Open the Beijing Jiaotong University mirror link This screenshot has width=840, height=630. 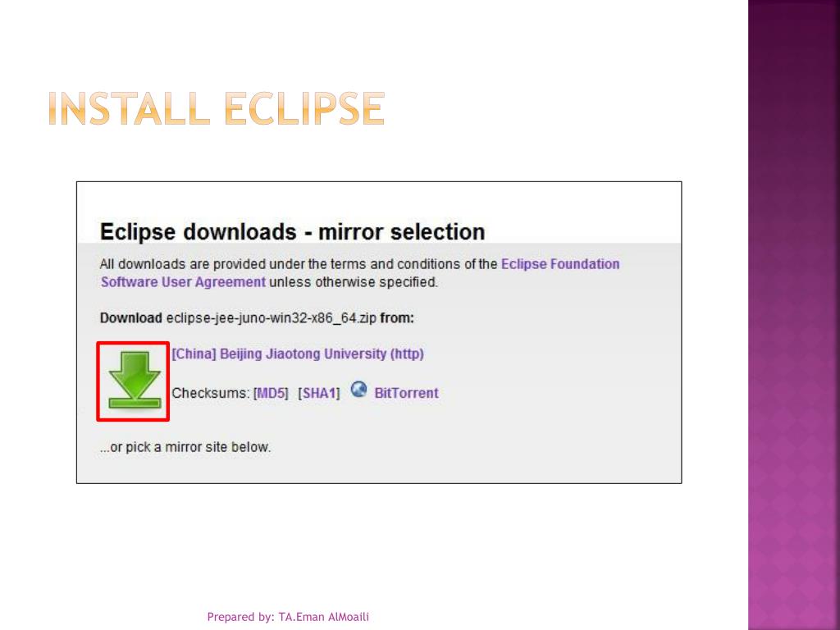click(298, 354)
